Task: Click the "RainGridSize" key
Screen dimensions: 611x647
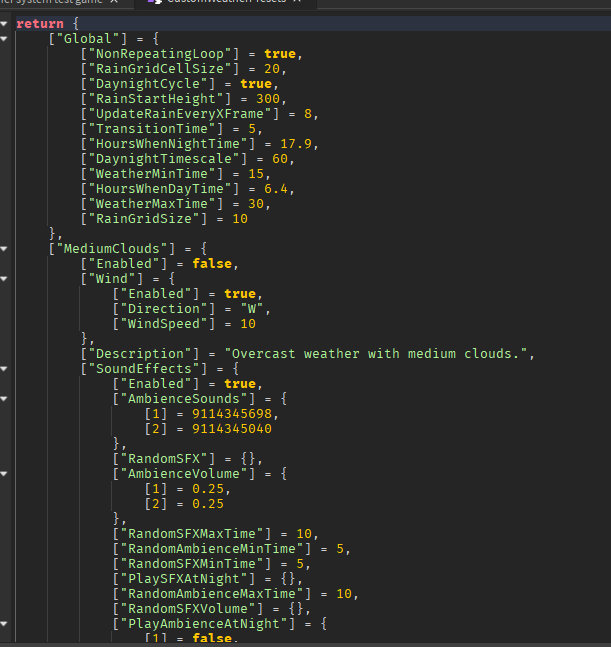Action: click(144, 219)
